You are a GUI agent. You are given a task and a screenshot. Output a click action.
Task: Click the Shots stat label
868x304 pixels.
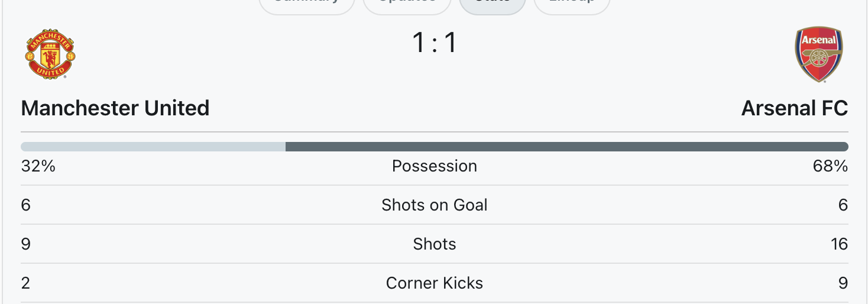[x=435, y=244]
